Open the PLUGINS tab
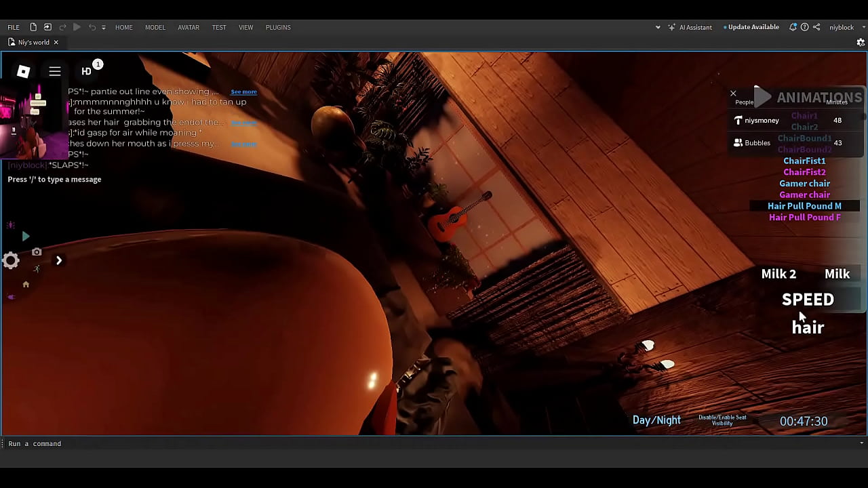 tap(278, 27)
